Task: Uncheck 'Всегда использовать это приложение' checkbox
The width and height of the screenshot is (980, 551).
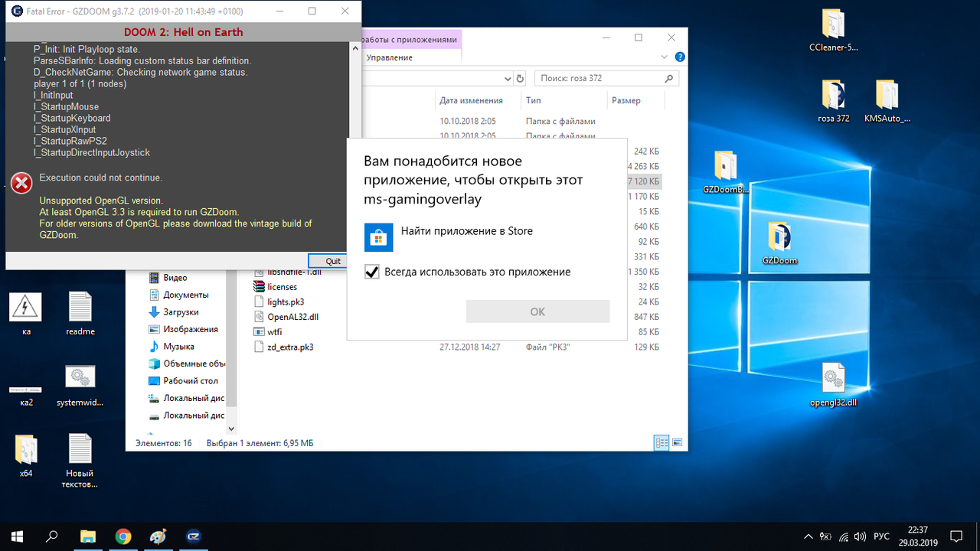Action: coord(372,272)
